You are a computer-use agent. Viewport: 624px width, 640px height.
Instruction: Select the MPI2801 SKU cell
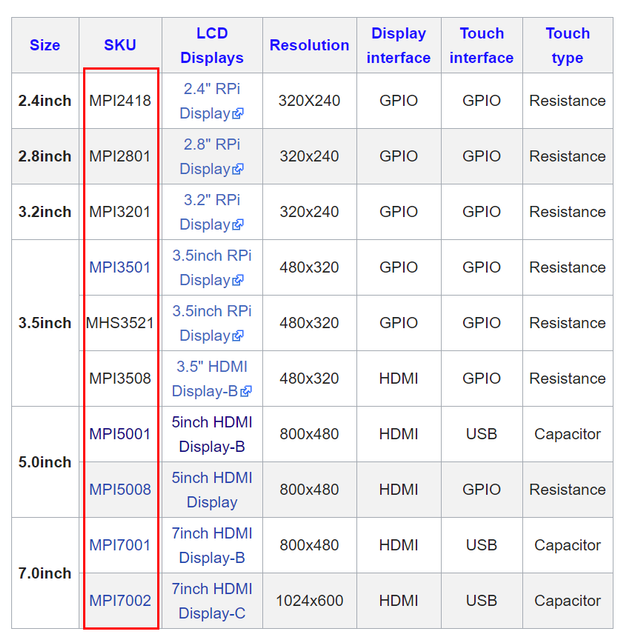tap(120, 156)
